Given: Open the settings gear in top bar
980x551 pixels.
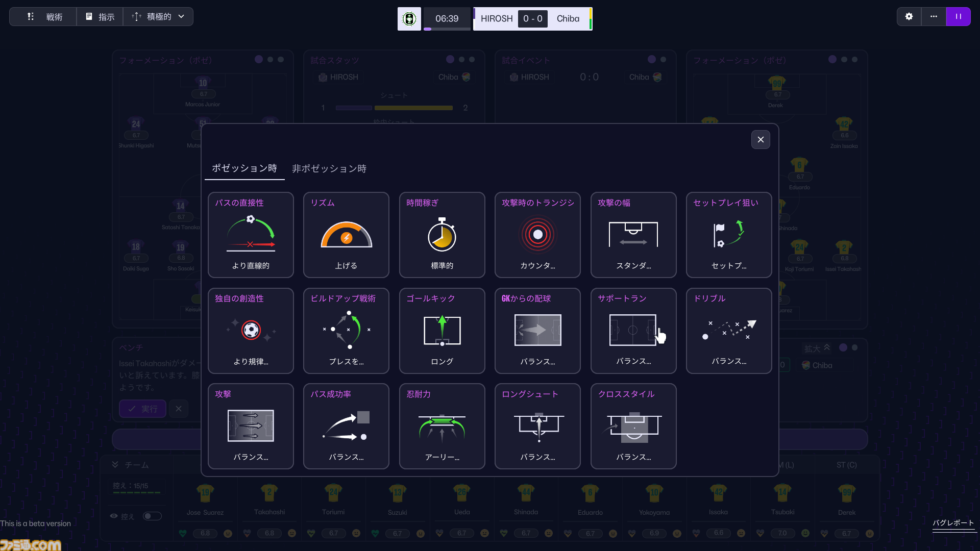Looking at the screenshot, I should pos(909,16).
